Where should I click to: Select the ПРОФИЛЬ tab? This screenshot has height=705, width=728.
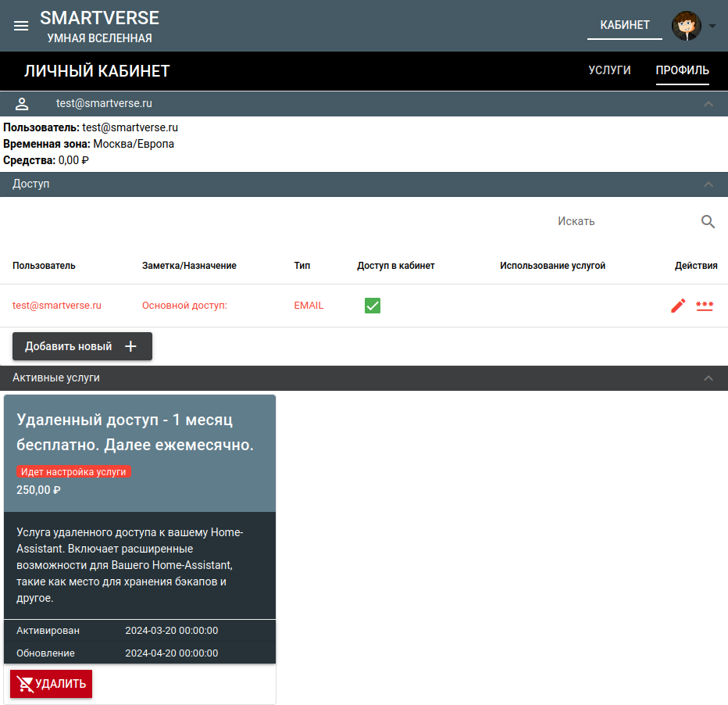click(x=682, y=70)
